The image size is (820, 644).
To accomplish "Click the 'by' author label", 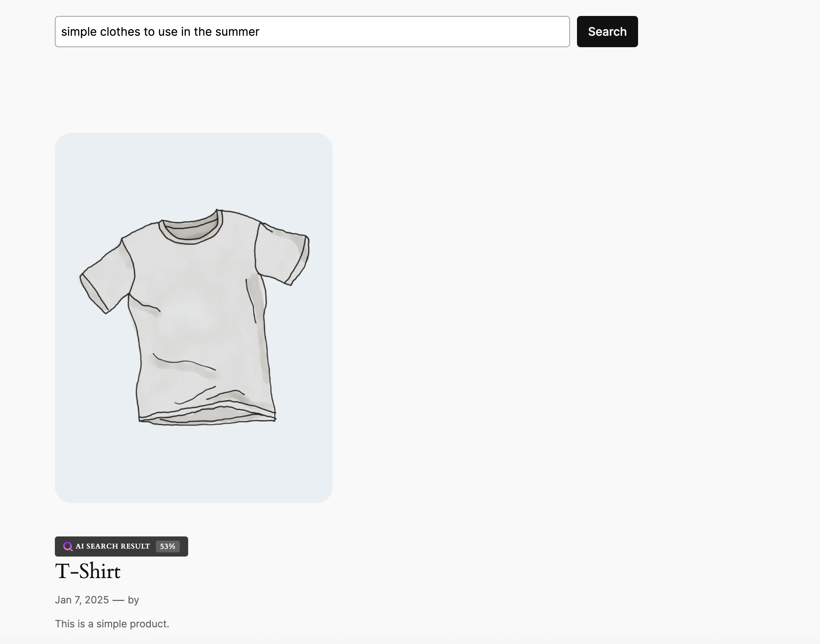I will click(134, 600).
